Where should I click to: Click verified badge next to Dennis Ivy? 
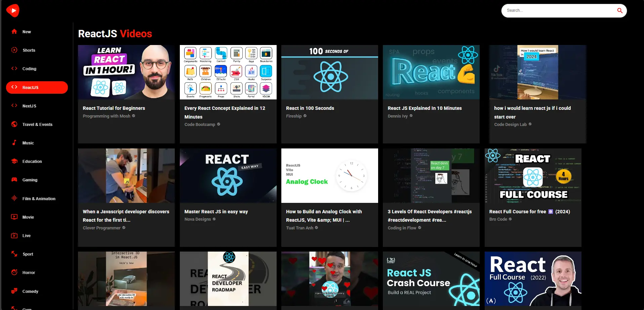click(411, 116)
